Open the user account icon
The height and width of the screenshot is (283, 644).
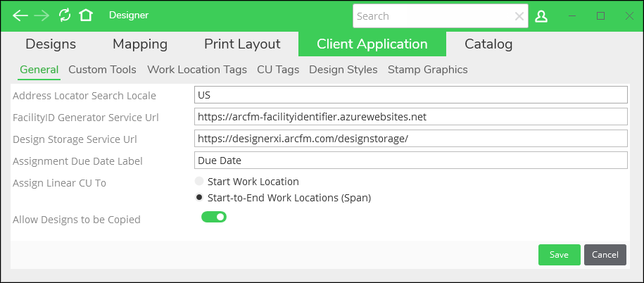click(x=541, y=16)
